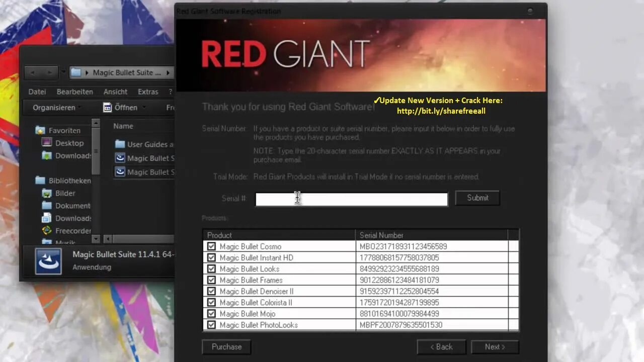Click the Serial # input field
Image resolution: width=644 pixels, height=362 pixels.
[x=351, y=199]
